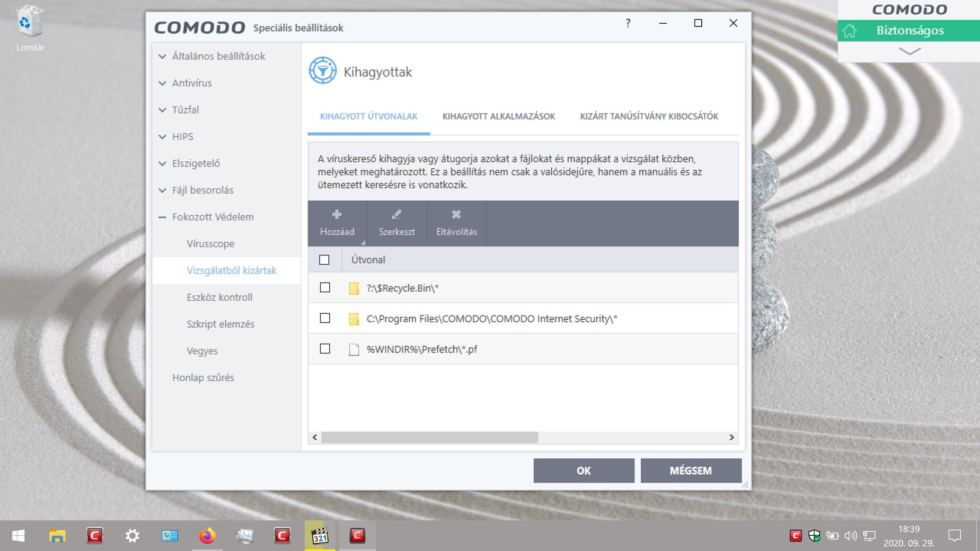This screenshot has width=980, height=551.
Task: Click Biztonságos status in COMODO widget
Action: [909, 31]
